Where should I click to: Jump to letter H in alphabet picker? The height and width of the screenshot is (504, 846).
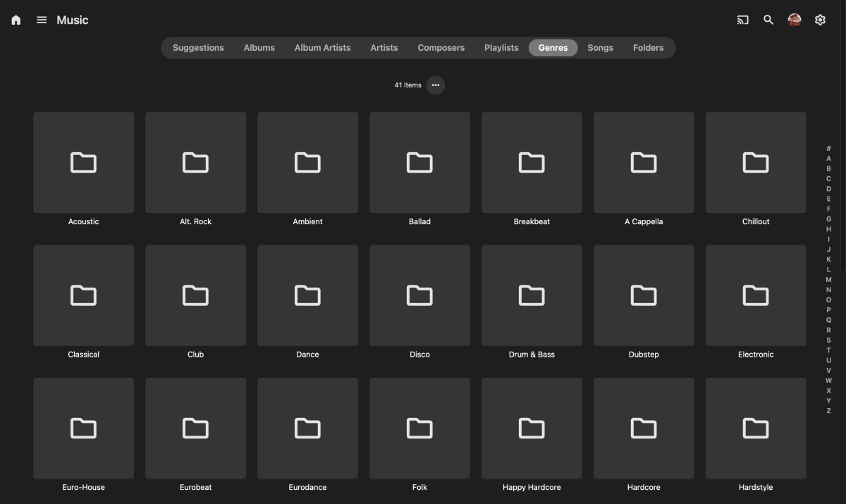828,229
